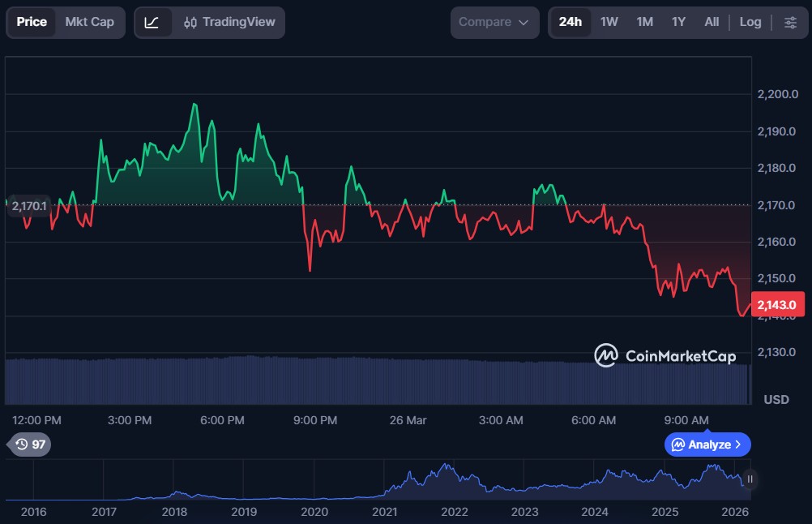Click the Analyze sparkle icon
Viewport: 812px width, 524px height.
click(677, 445)
